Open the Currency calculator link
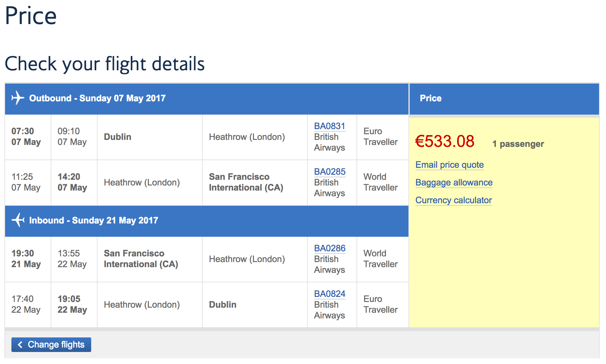 pyautogui.click(x=453, y=200)
